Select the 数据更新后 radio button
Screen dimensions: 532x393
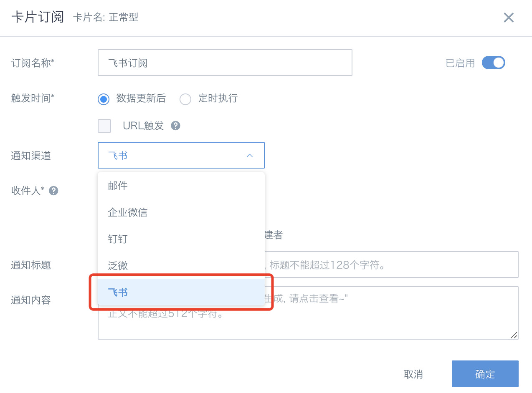104,99
